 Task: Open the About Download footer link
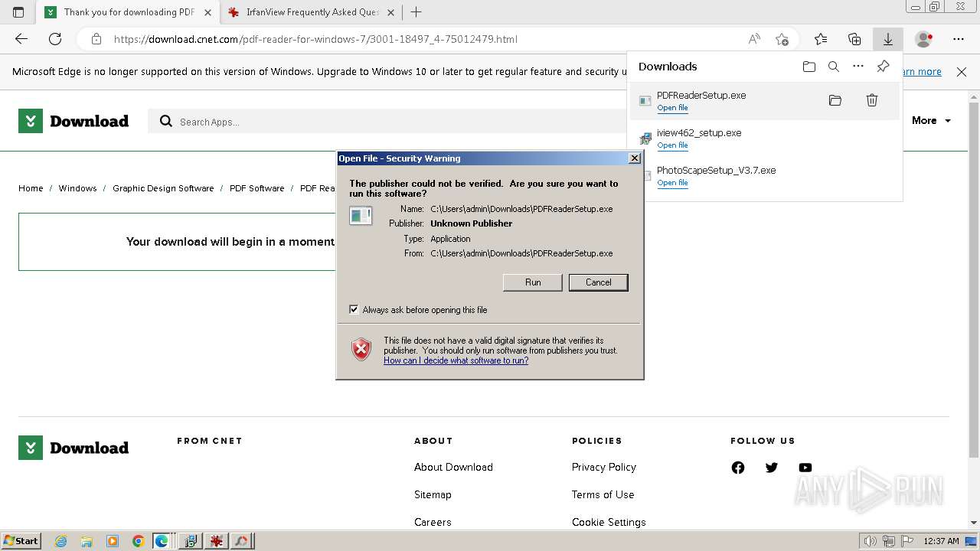coord(453,468)
